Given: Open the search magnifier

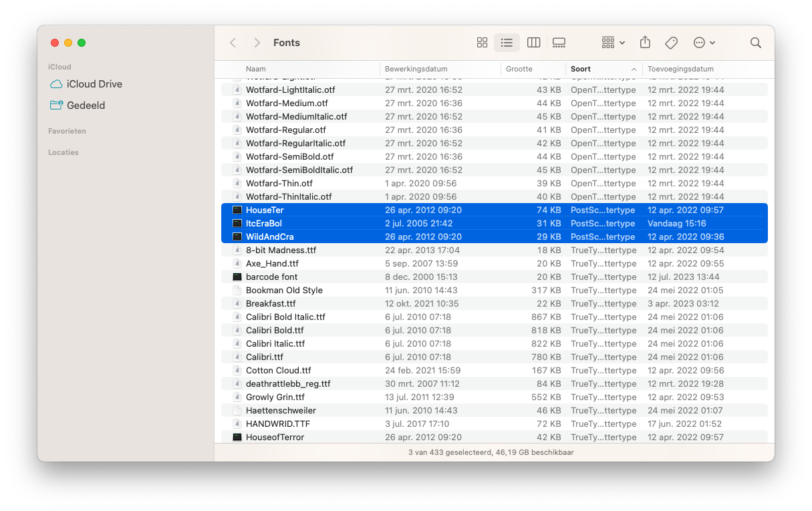Looking at the screenshot, I should 756,43.
